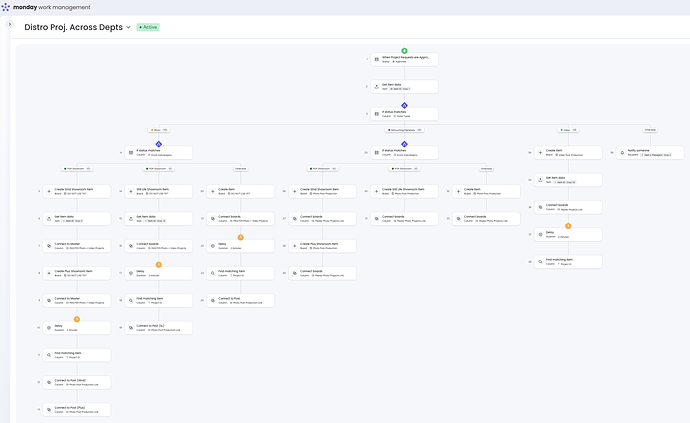Click download icon in step 2 Get item data

click(377, 87)
